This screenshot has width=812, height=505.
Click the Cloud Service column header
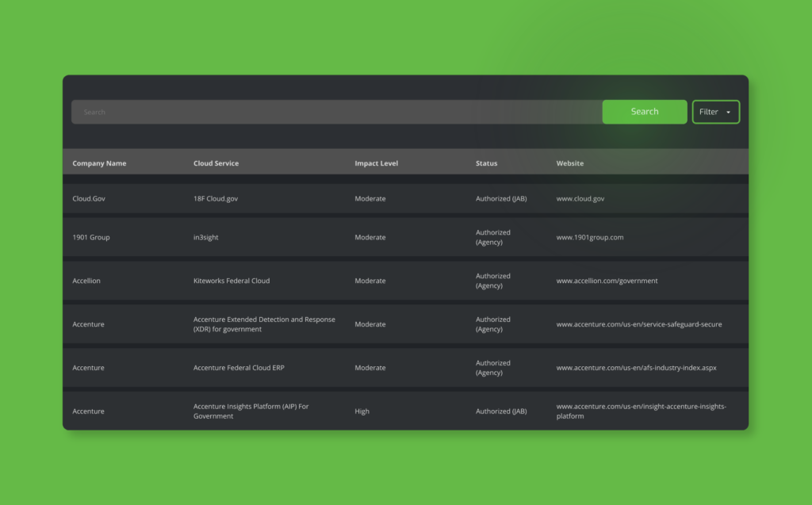click(216, 163)
